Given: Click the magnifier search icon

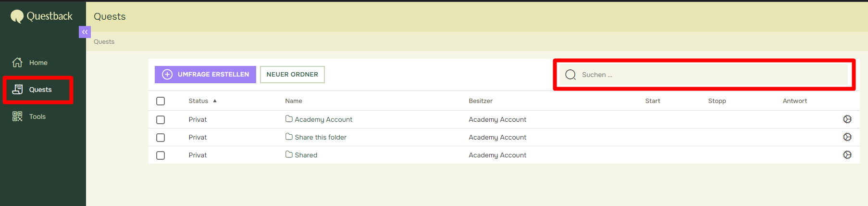Looking at the screenshot, I should click(570, 75).
